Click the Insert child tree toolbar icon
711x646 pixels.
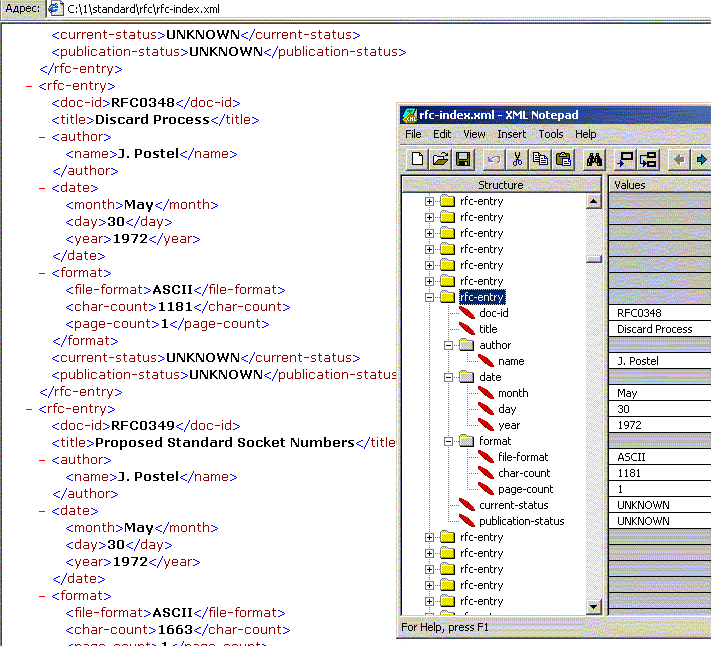pos(648,159)
